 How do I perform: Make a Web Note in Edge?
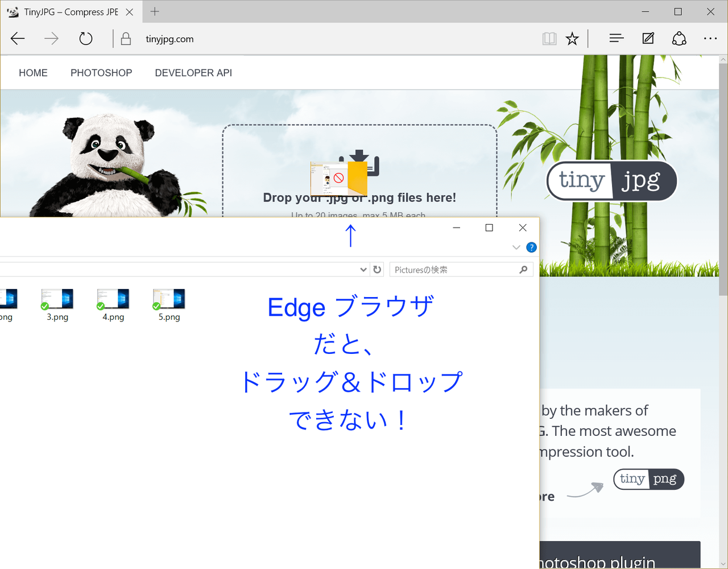tap(648, 39)
